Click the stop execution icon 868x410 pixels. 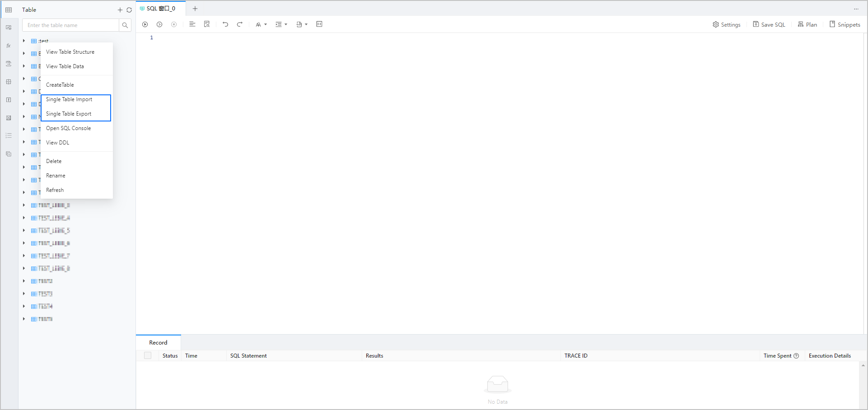[x=174, y=24]
